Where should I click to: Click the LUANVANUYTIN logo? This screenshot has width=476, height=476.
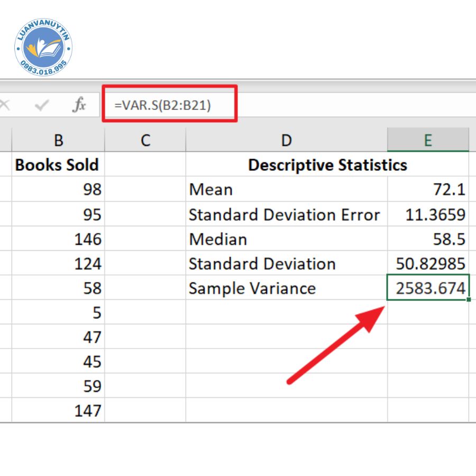click(43, 49)
